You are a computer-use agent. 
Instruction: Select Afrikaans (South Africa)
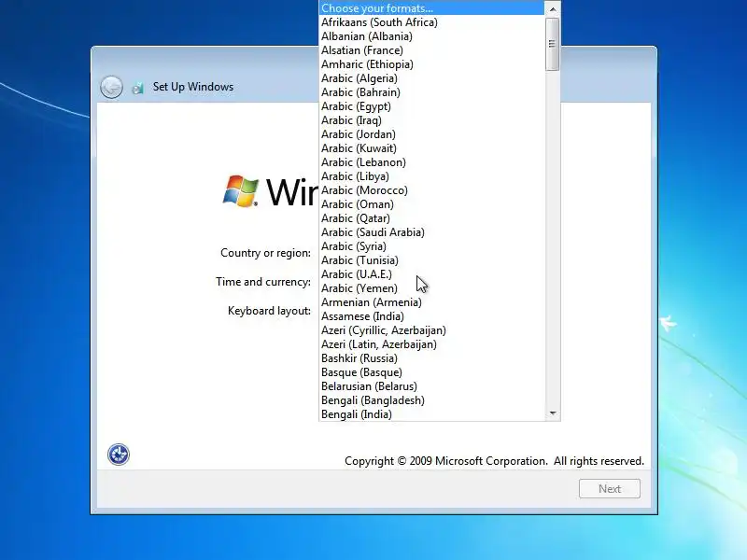[x=431, y=22]
